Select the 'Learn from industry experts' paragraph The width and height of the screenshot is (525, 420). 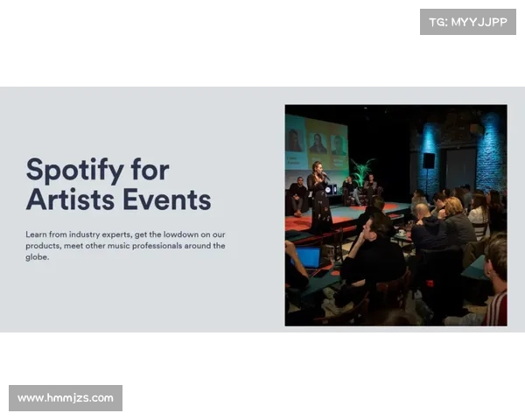tap(125, 246)
